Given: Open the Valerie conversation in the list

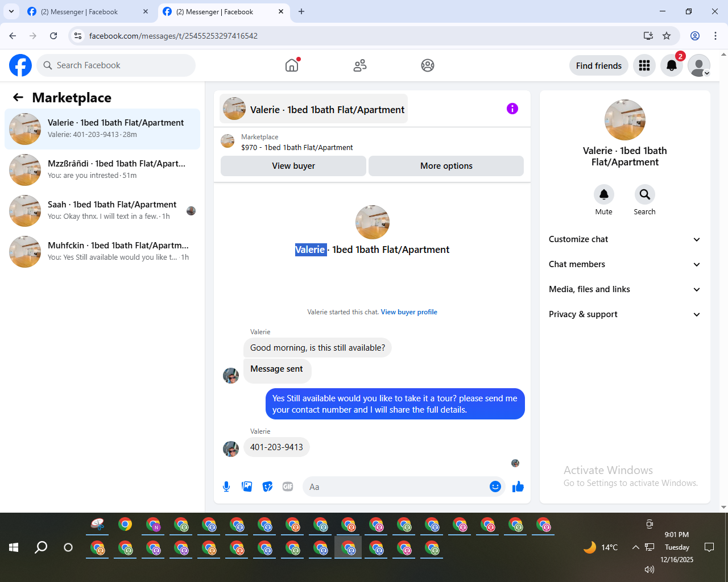Looking at the screenshot, I should [102, 129].
